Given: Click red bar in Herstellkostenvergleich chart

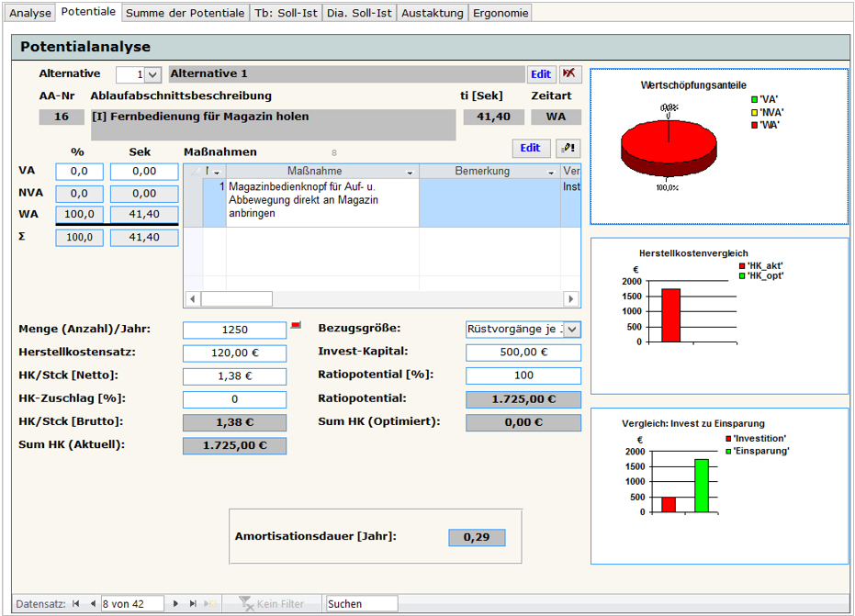Looking at the screenshot, I should (x=671, y=316).
